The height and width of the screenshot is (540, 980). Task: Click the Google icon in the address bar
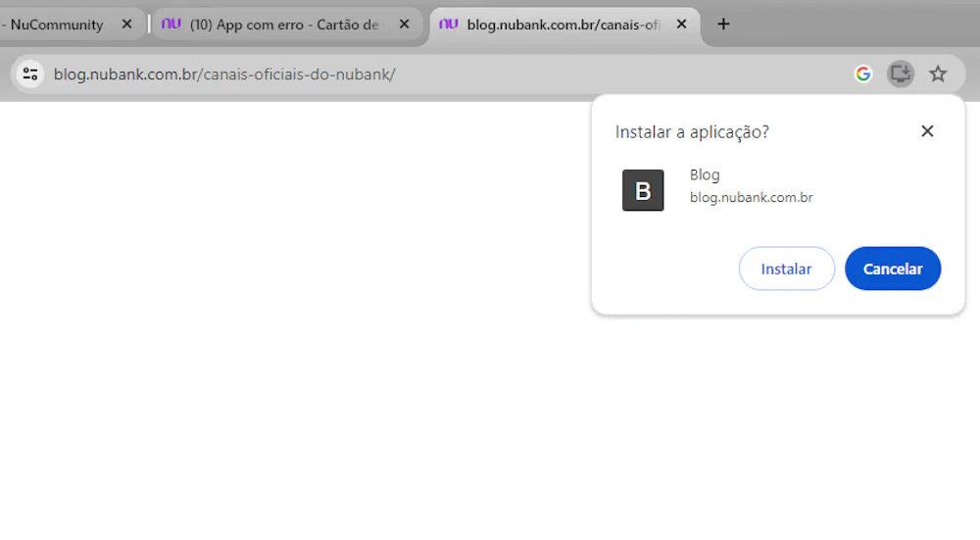click(x=863, y=74)
